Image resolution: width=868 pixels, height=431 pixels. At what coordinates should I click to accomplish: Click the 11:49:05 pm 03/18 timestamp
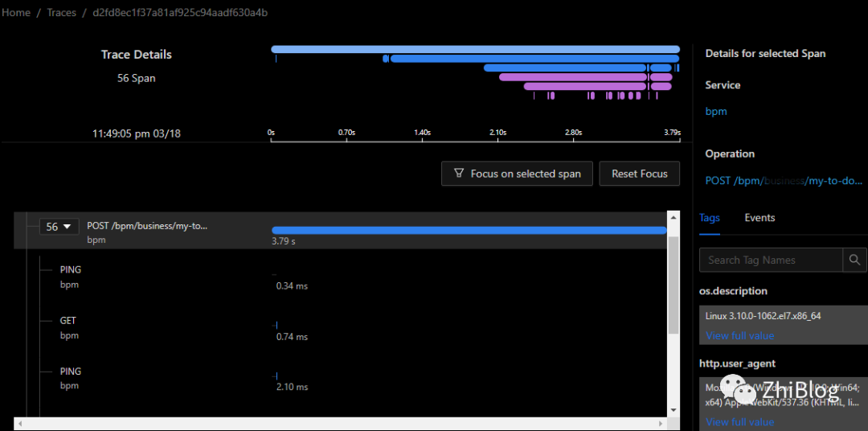click(136, 133)
